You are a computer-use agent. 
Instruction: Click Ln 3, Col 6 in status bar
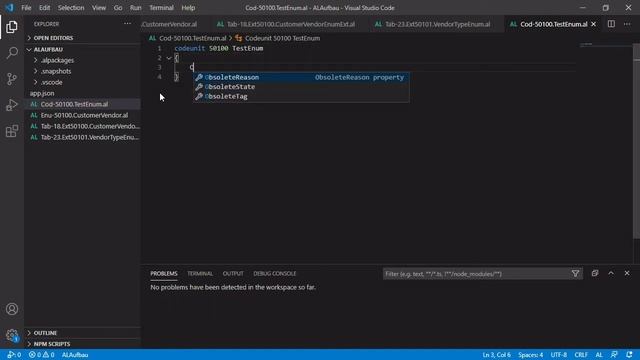pyautogui.click(x=496, y=355)
